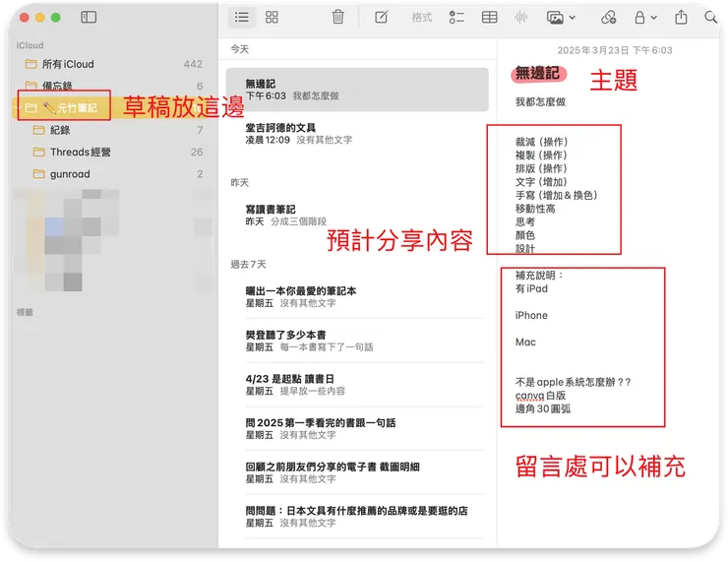This screenshot has height=562, width=728.
Task: Open the 無邊記 note in list
Action: [x=357, y=90]
